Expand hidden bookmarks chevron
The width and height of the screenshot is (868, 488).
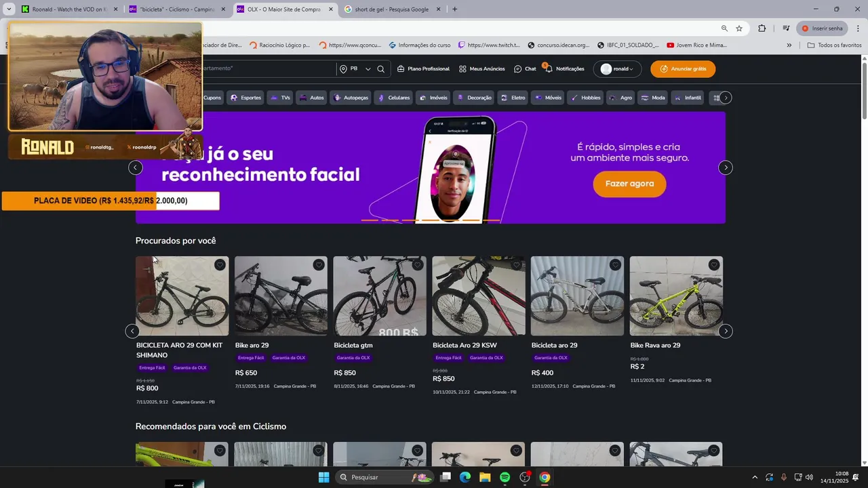coord(789,45)
